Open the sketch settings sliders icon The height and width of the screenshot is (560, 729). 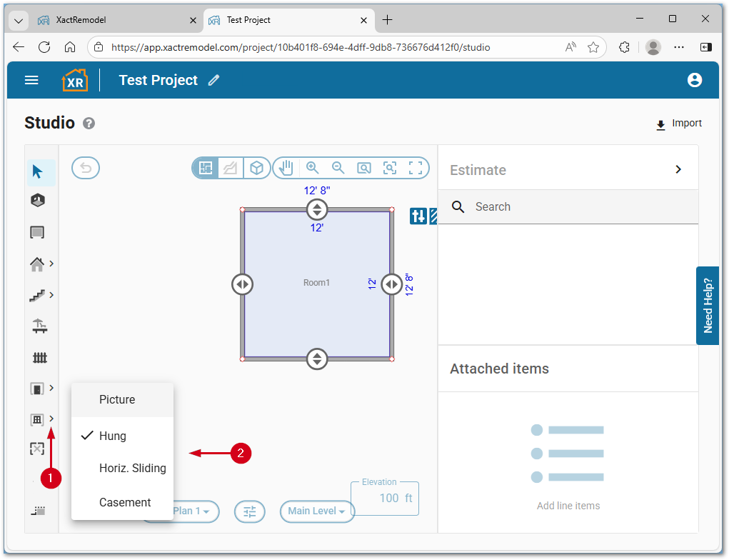[x=249, y=511]
